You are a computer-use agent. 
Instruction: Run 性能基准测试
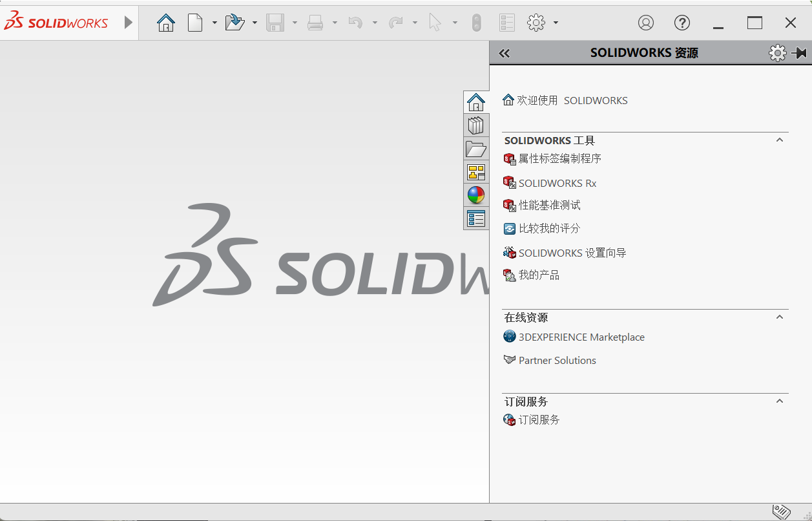[x=542, y=205]
